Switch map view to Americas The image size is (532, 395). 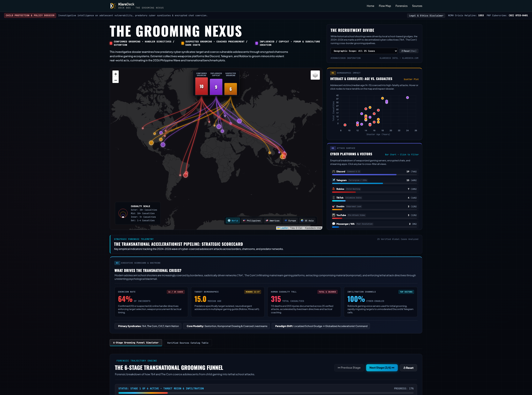[272, 220]
